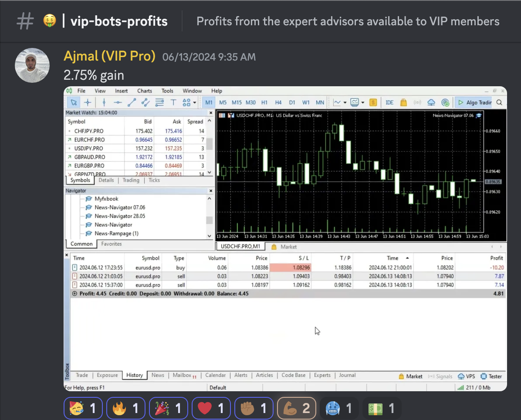Select the vertical line drawing tool
The height and width of the screenshot is (420, 521).
click(x=103, y=102)
